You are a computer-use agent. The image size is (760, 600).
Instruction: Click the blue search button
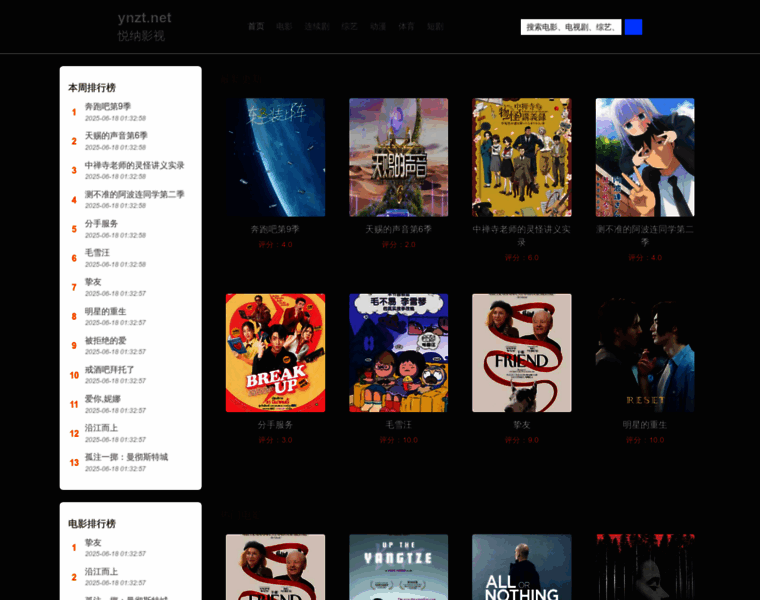[x=633, y=27]
